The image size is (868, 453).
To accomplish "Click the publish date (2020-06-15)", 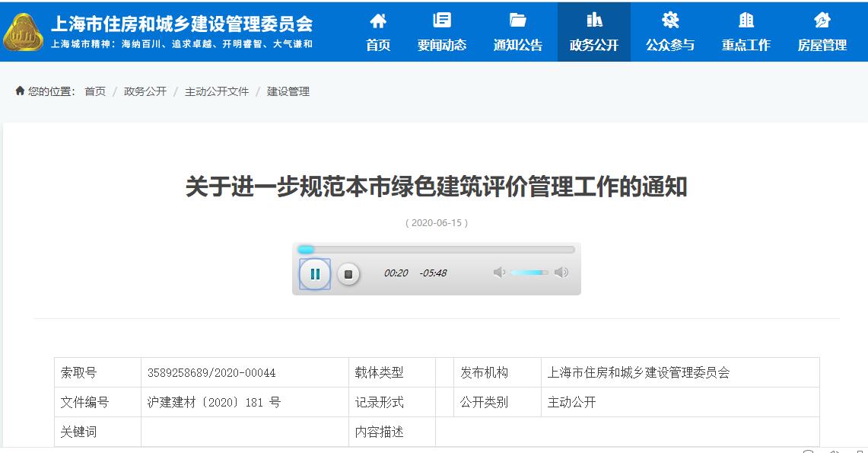I will (436, 222).
